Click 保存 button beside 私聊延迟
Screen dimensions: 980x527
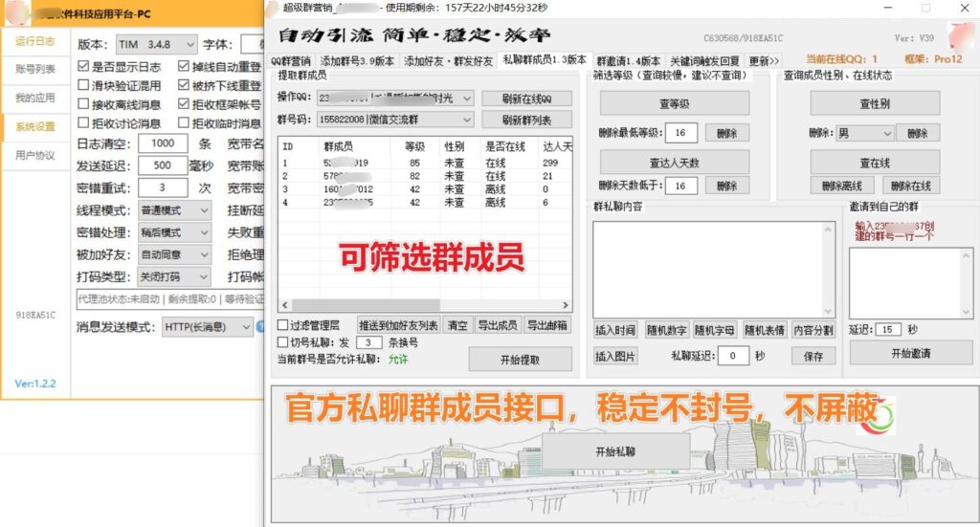click(x=813, y=357)
